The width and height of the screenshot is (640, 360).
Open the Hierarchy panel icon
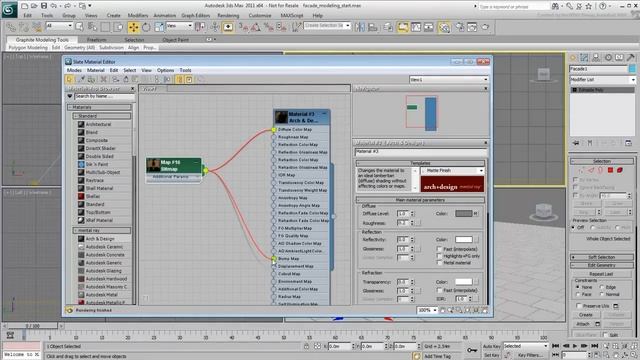point(596,58)
